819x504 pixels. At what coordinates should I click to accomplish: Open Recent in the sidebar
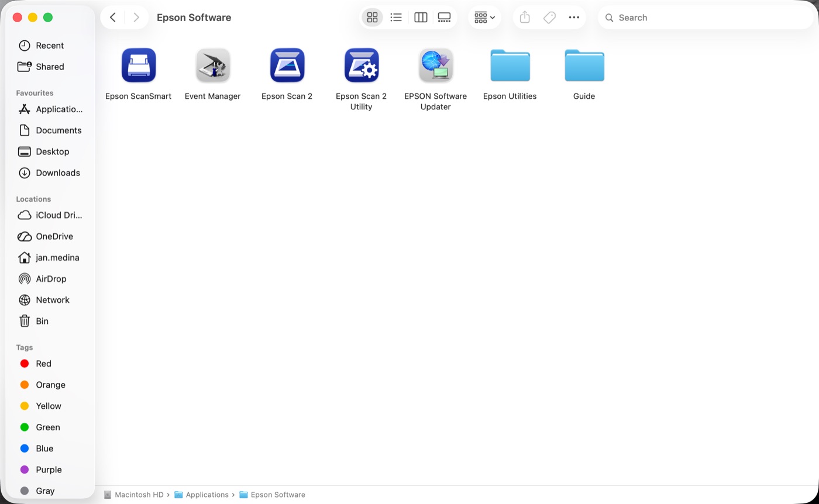[x=50, y=46]
